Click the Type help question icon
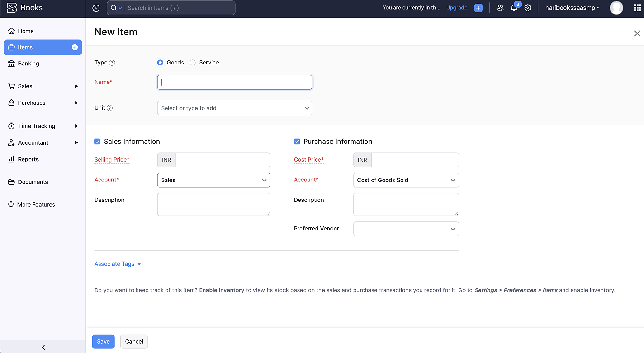Screen dimensions: 644x353 click(112, 63)
